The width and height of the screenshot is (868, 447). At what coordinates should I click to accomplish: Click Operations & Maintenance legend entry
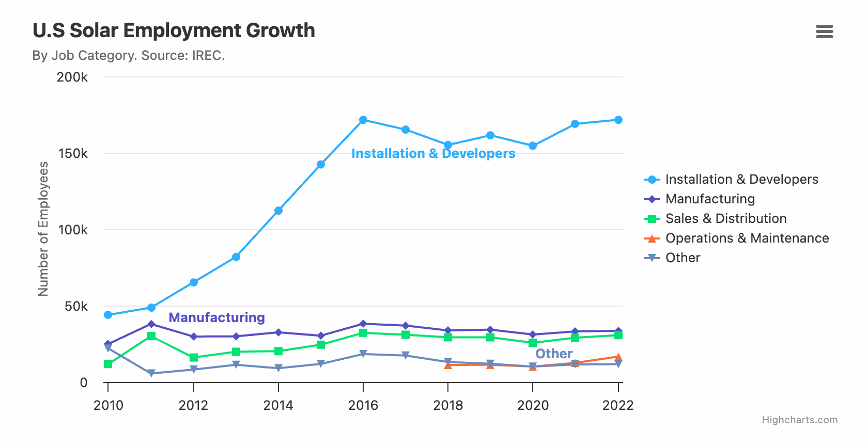tap(747, 238)
